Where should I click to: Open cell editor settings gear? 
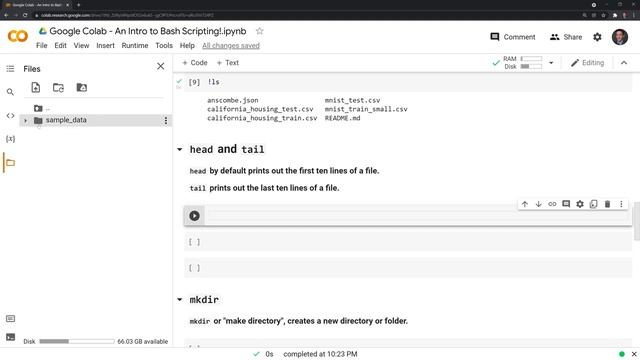[x=580, y=204]
